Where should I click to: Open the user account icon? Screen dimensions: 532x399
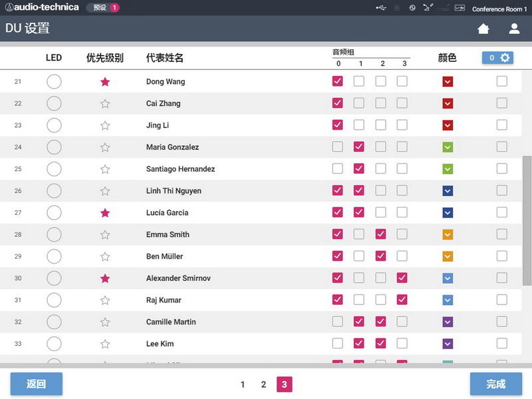click(x=514, y=29)
